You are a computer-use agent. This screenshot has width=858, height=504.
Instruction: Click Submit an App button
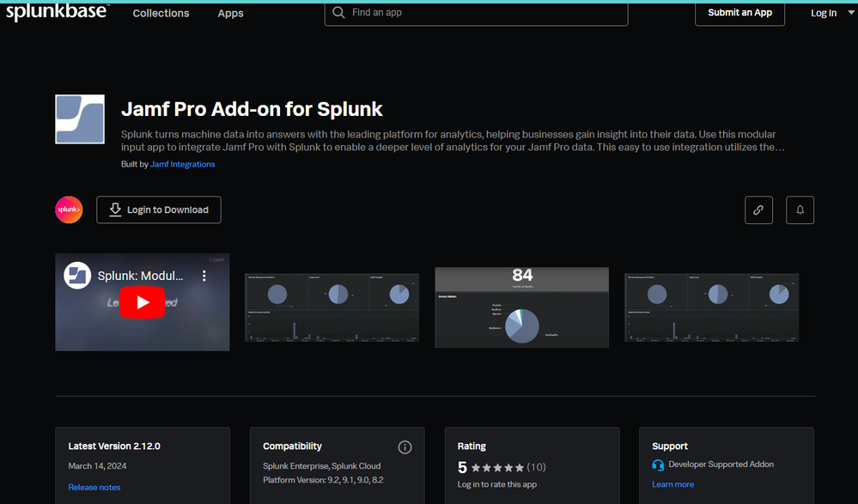(739, 13)
